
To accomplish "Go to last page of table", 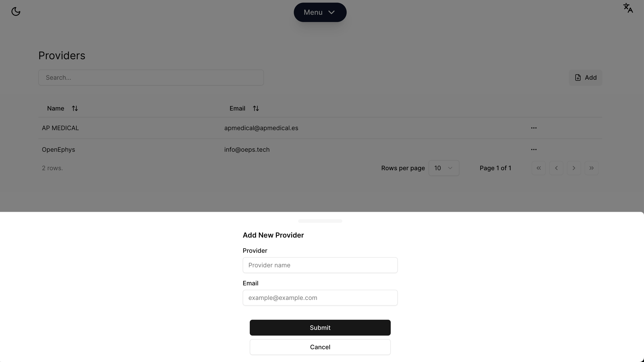I will [591, 168].
